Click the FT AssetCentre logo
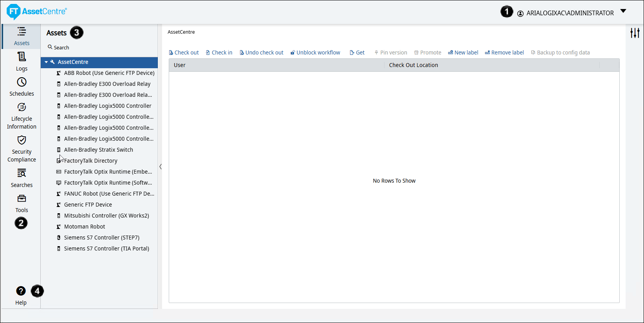Viewport: 644px width, 323px height. pos(37,12)
